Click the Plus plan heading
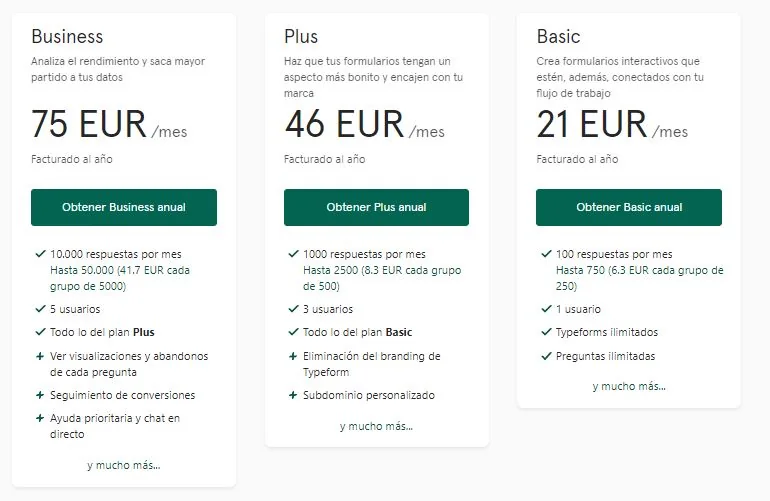The image size is (770, 501). coord(301,37)
